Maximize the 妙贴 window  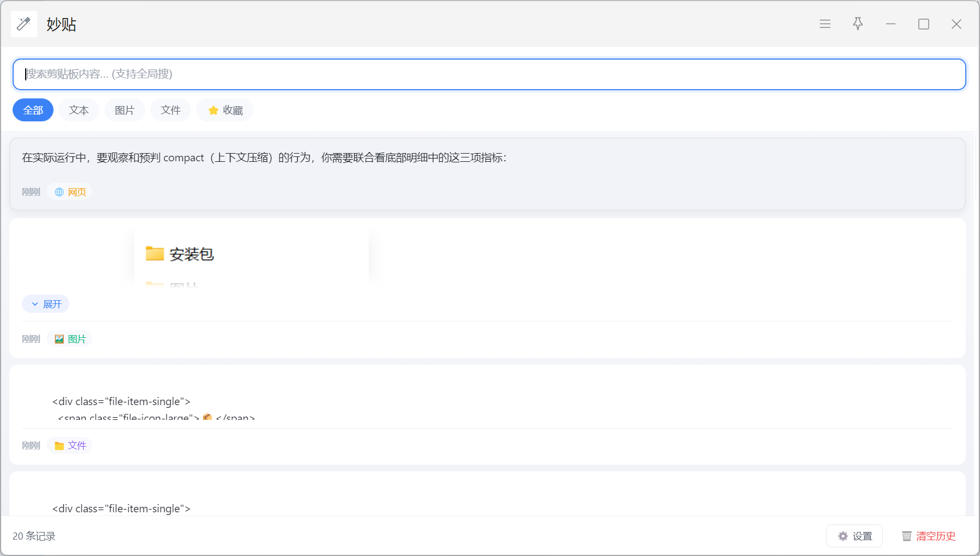click(x=923, y=24)
